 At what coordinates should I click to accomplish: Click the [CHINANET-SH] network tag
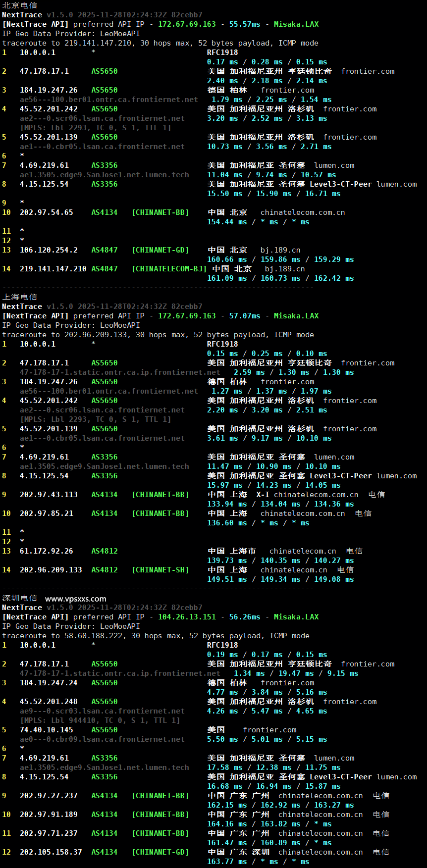[160, 570]
